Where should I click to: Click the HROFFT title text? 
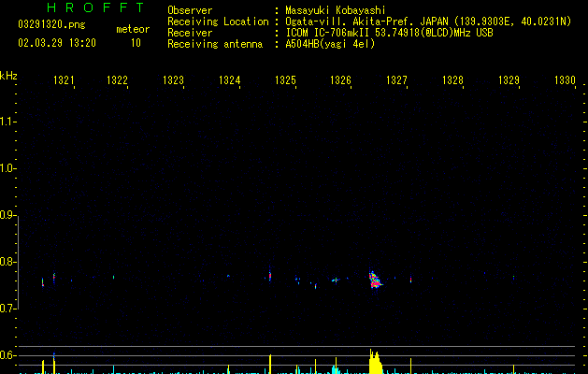(x=95, y=7)
